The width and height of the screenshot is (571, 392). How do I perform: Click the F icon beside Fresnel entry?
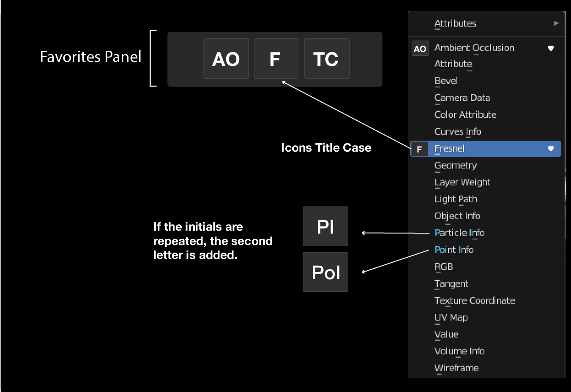pos(420,149)
